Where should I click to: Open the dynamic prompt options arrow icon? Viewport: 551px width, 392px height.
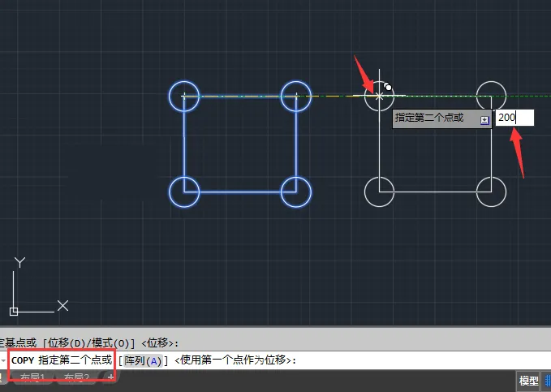point(484,120)
